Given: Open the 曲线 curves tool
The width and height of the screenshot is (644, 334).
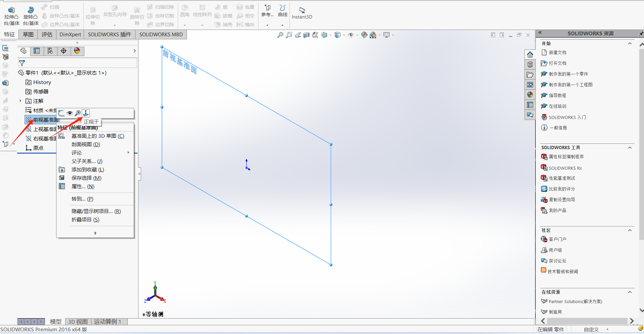Looking at the screenshot, I should coord(283,11).
